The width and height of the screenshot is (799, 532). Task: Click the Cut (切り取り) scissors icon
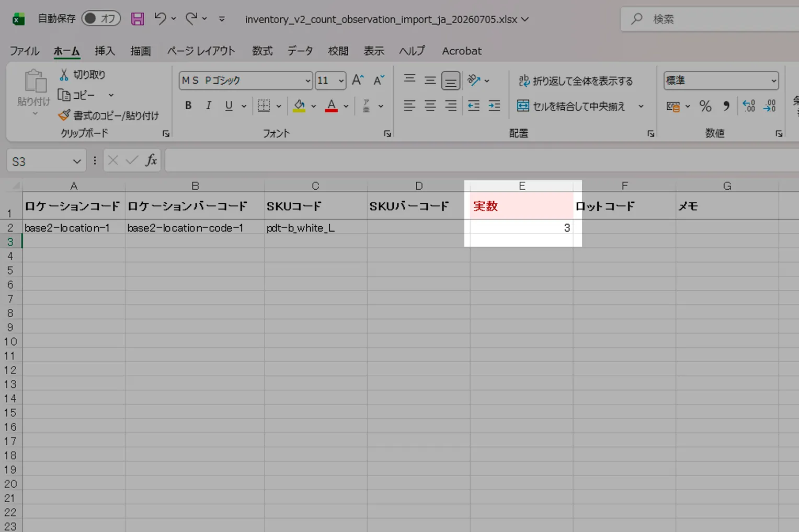[64, 75]
